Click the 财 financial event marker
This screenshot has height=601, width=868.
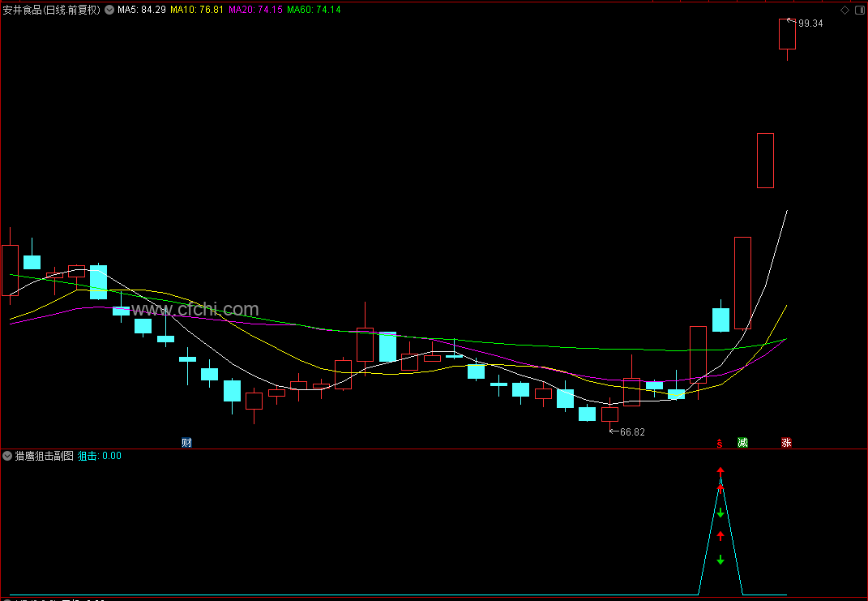pyautogui.click(x=186, y=442)
